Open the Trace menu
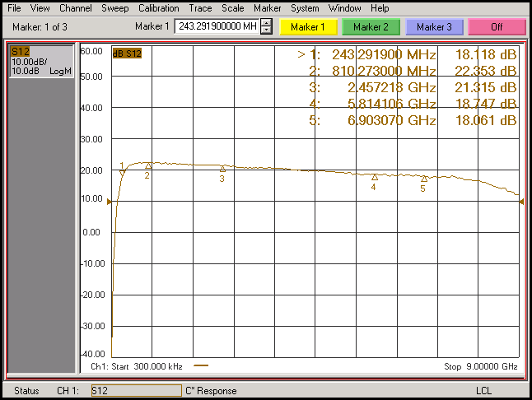Image resolution: width=532 pixels, height=400 pixels. click(x=200, y=8)
